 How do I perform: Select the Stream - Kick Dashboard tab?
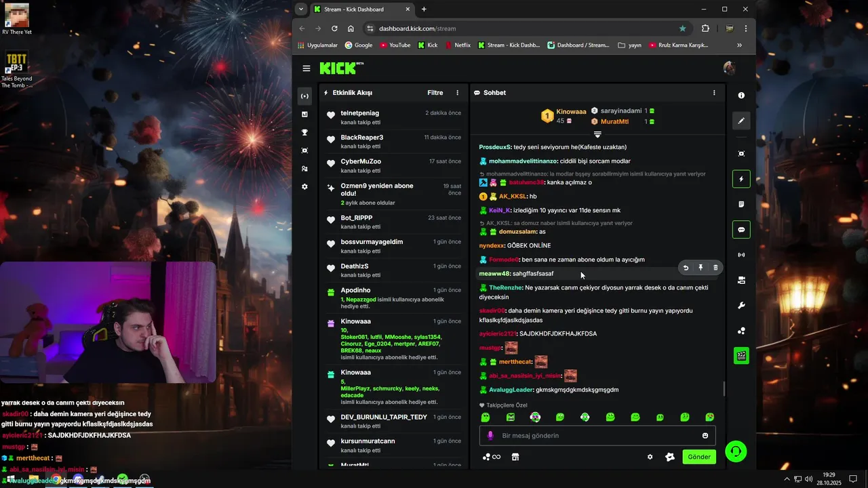[x=362, y=9]
